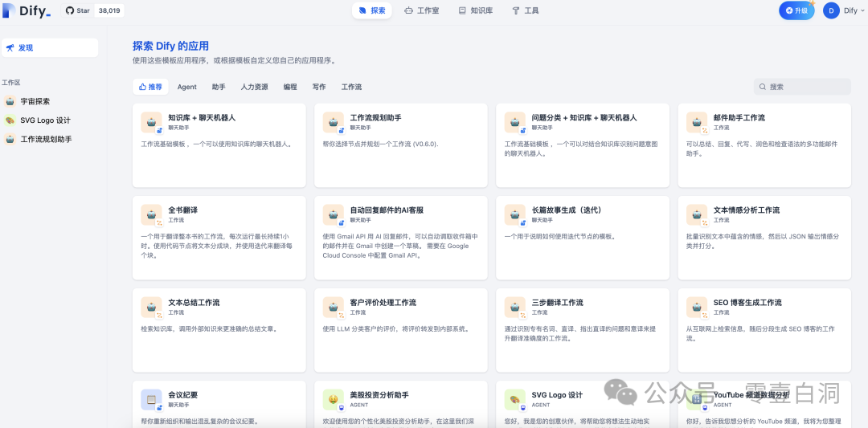The image size is (868, 428).
Task: Click the 知识库 + 聊天机器人 card icon
Action: (x=151, y=122)
